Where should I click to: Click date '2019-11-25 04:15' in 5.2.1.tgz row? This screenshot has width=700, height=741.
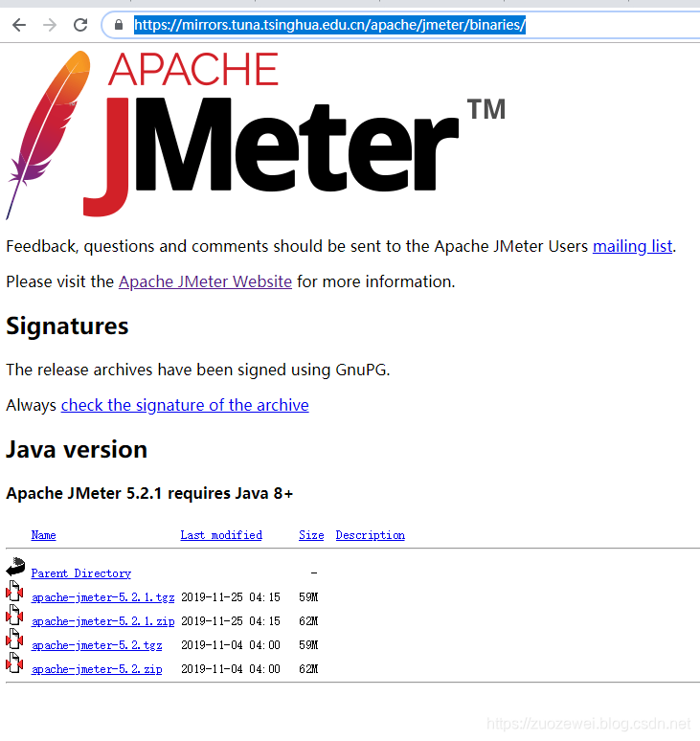[231, 597]
